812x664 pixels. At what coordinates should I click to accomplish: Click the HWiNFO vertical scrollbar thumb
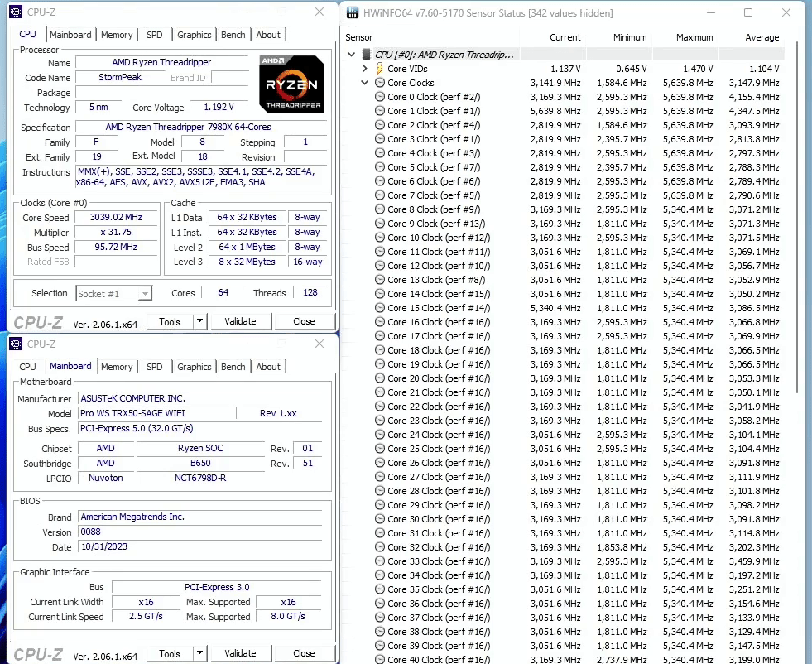796,218
